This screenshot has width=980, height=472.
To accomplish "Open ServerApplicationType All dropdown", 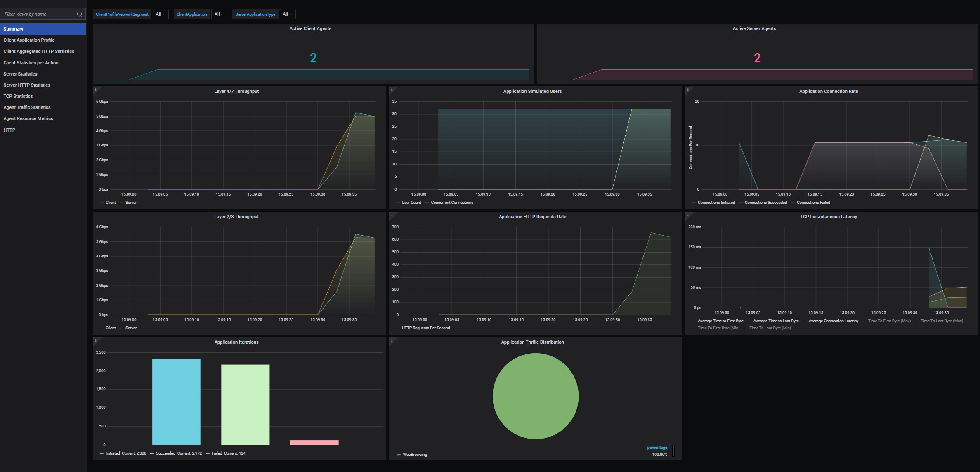I will tap(287, 14).
